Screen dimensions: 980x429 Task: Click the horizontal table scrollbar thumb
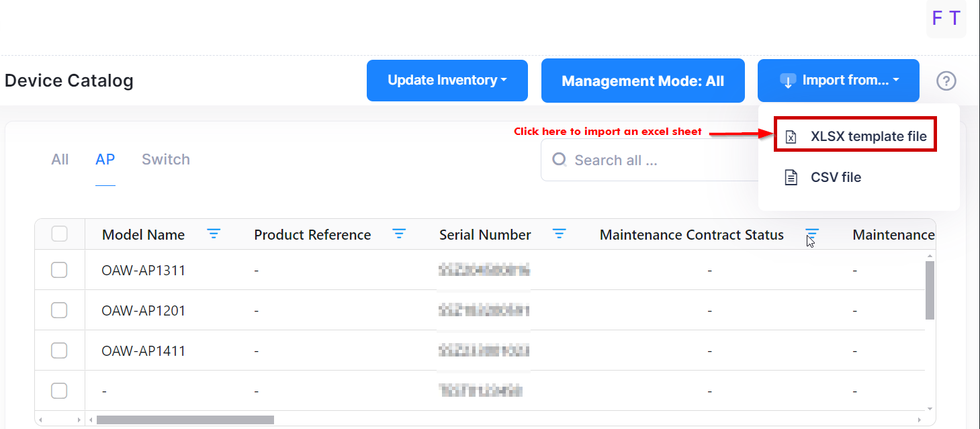[x=185, y=420]
